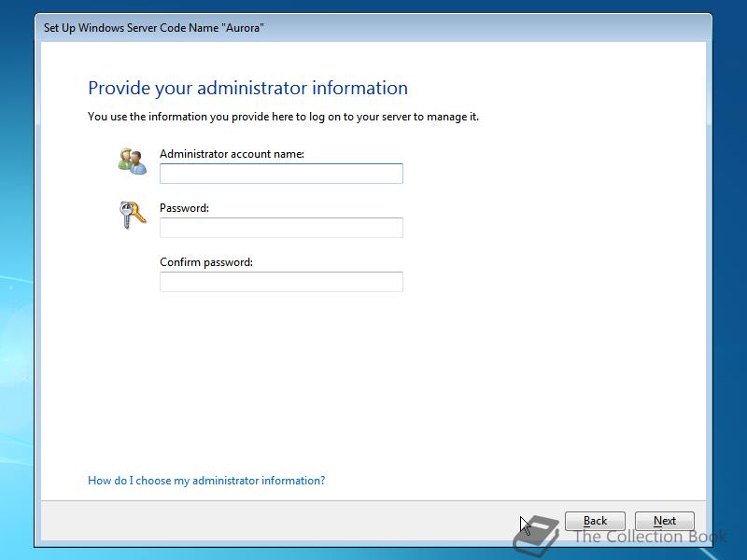Select the Confirm password field
The image size is (747, 560).
pyautogui.click(x=281, y=282)
